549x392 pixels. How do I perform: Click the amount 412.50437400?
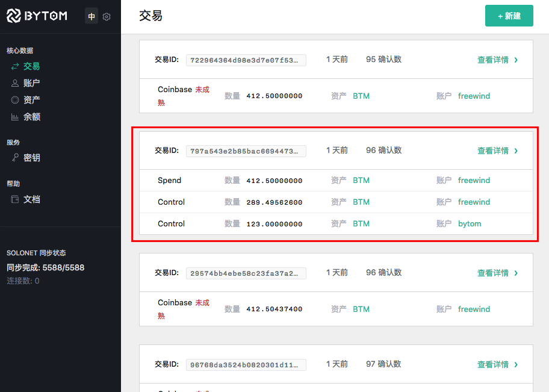(274, 310)
